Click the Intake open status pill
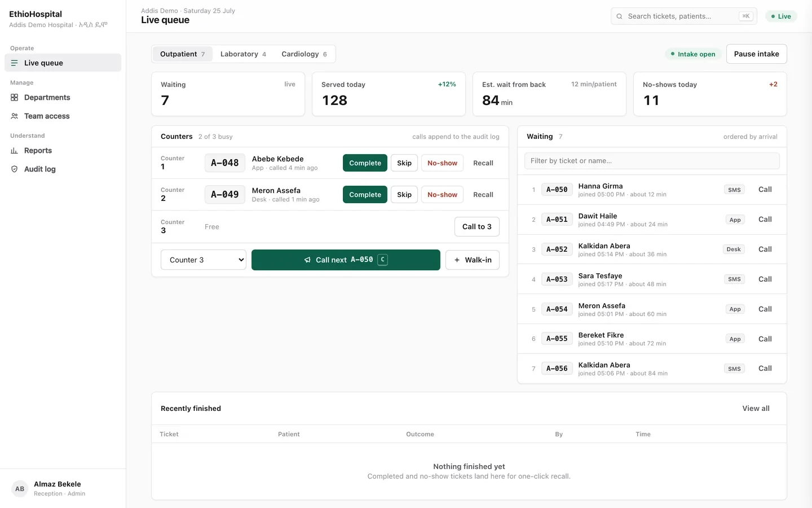This screenshot has height=508, width=812. tap(692, 54)
